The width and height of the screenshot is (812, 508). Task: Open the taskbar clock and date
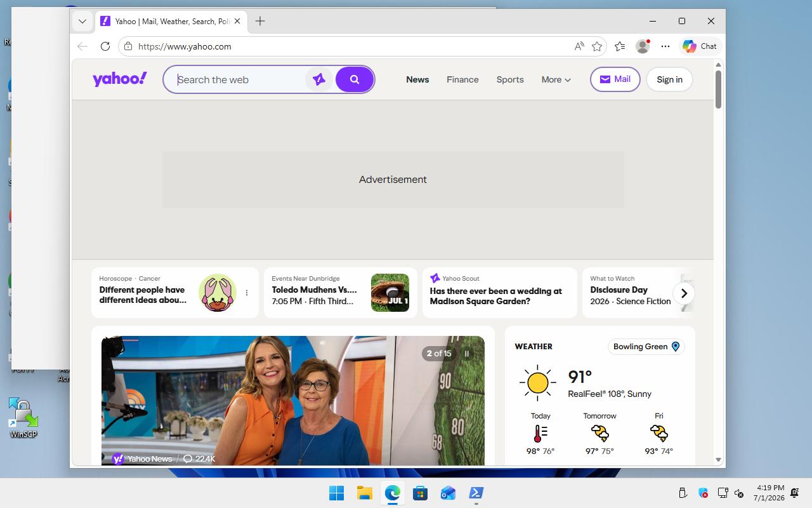pos(769,493)
